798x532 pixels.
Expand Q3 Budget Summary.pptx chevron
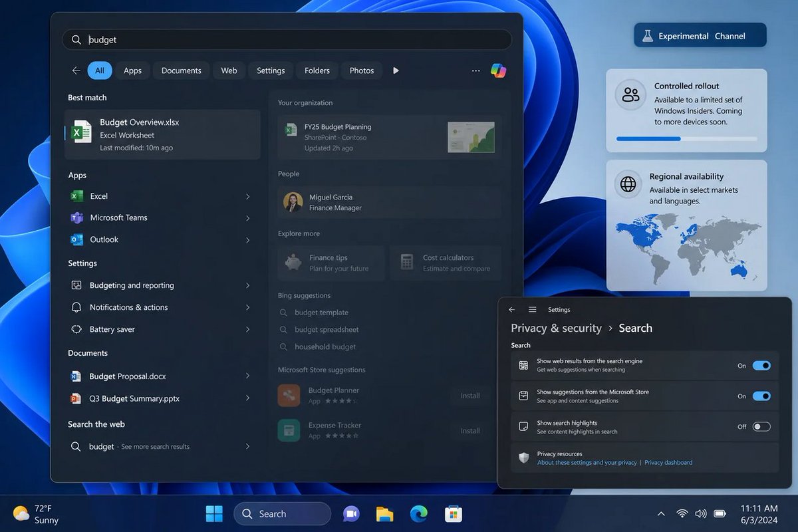click(x=247, y=398)
